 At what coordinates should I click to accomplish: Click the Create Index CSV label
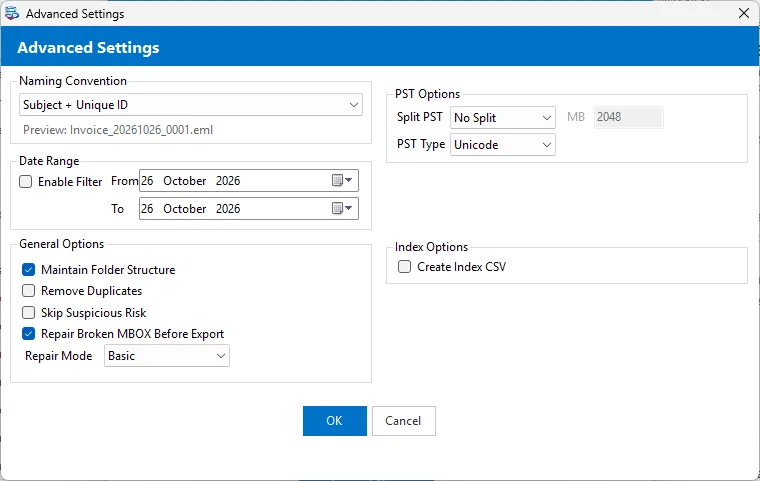click(x=461, y=267)
